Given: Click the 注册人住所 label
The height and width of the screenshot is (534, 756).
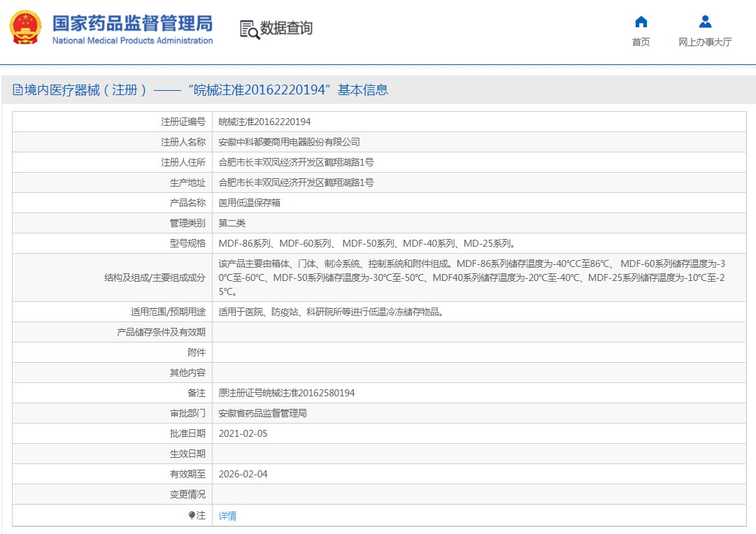Looking at the screenshot, I should [x=183, y=162].
